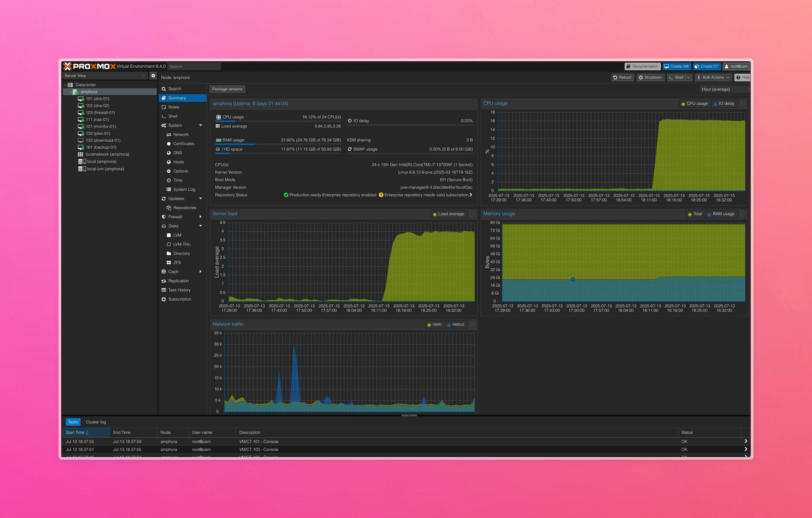This screenshot has width=812, height=518.
Task: Toggle RAM usage legend series
Action: click(721, 214)
